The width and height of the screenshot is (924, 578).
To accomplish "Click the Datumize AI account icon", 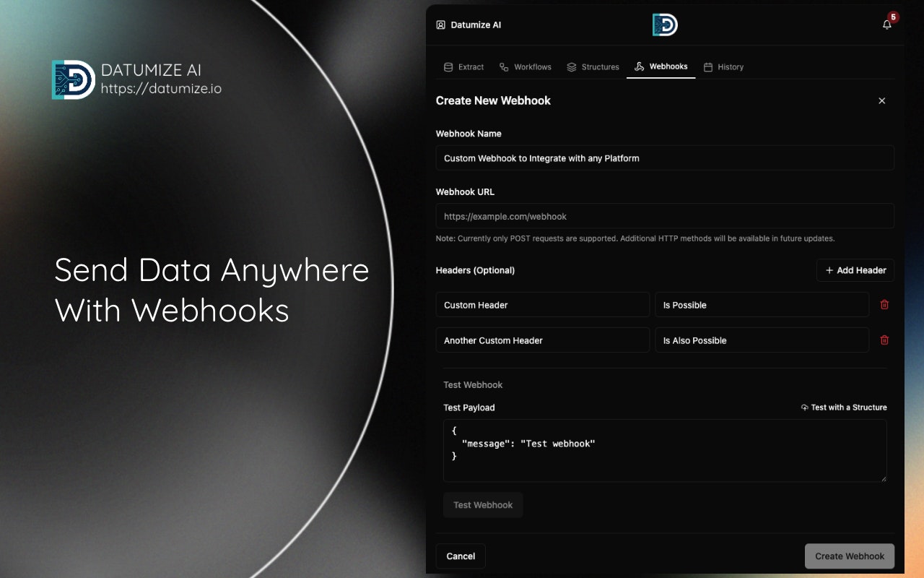I will [441, 25].
